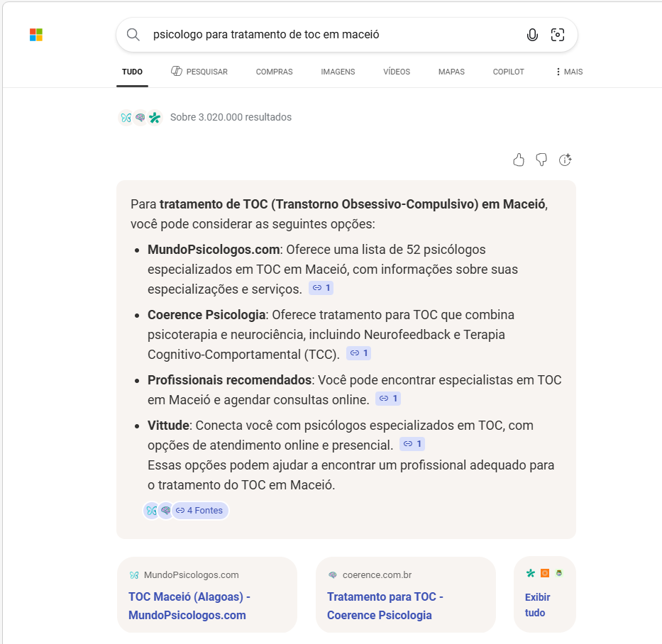The width and height of the screenshot is (662, 644).
Task: Click Exibir tudo to show all sources
Action: click(x=537, y=605)
